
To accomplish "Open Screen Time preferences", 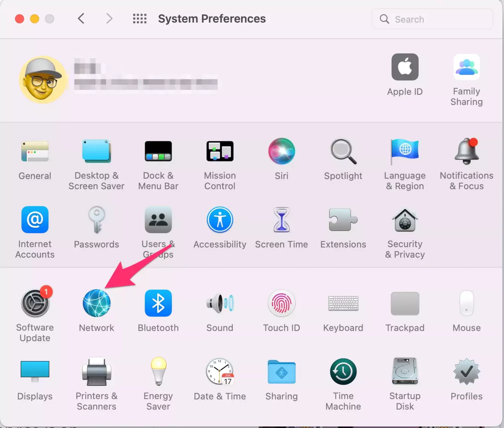I will click(282, 220).
